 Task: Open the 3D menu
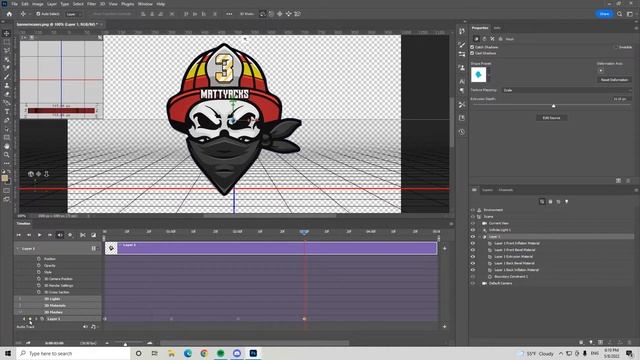[x=102, y=4]
